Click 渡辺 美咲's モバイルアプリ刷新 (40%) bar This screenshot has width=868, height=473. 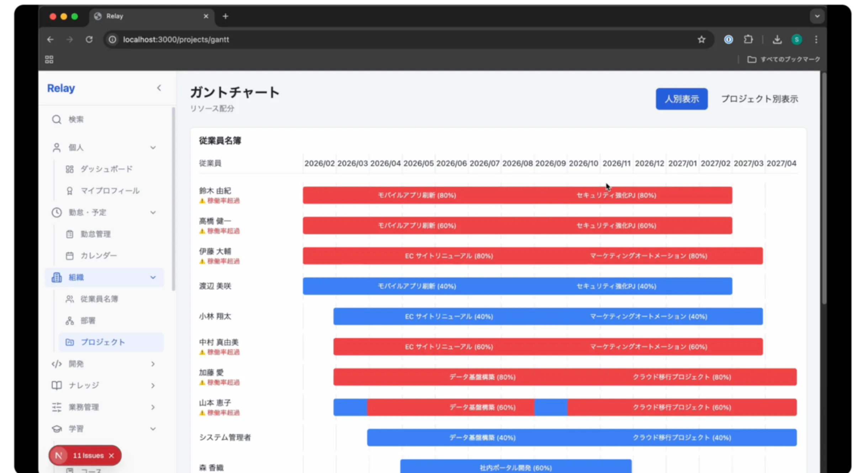[x=417, y=286]
